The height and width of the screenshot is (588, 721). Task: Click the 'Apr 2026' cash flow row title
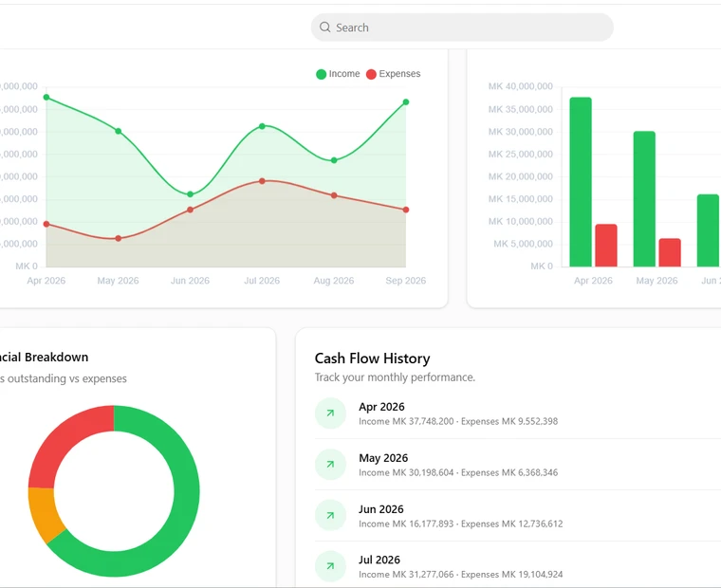(x=381, y=407)
